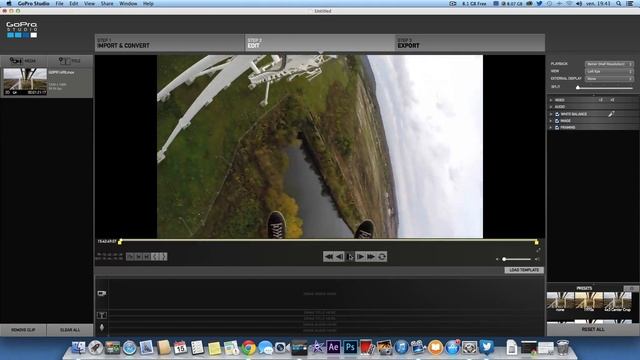Select the 4x3 Center Crop preset
Viewport: 640px width, 360px height.
pos(618,302)
